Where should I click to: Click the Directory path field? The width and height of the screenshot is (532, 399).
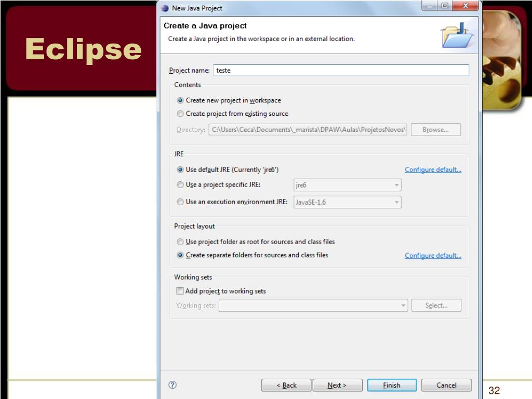click(x=308, y=129)
